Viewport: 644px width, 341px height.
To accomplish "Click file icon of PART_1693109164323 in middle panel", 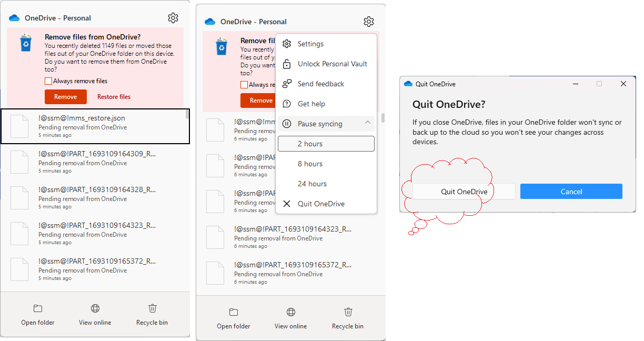I will [x=215, y=237].
